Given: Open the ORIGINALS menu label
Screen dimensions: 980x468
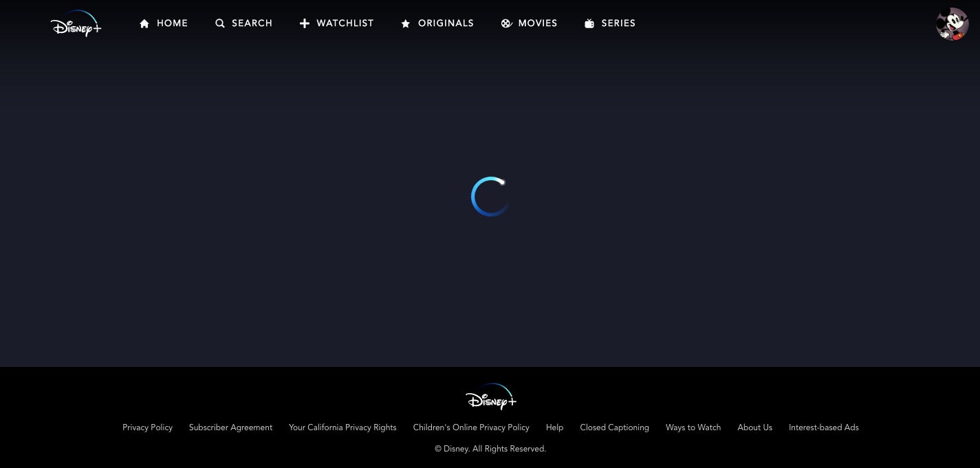Looking at the screenshot, I should (x=446, y=23).
